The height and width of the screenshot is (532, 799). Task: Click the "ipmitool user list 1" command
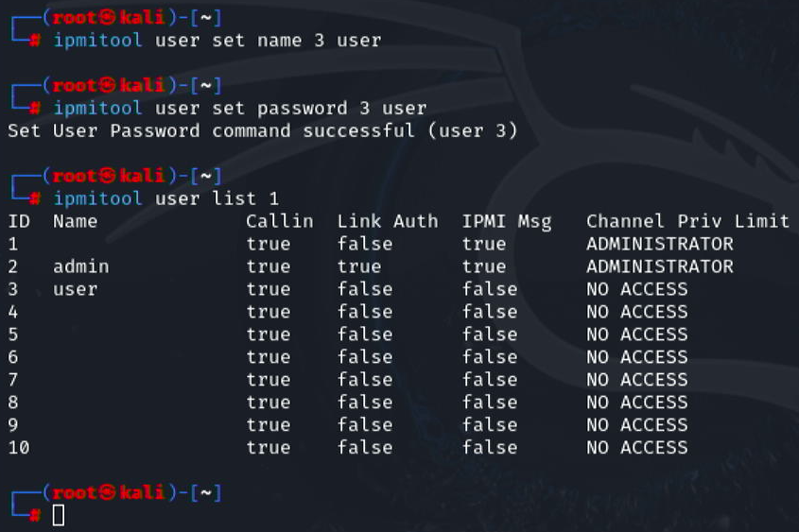(x=166, y=198)
